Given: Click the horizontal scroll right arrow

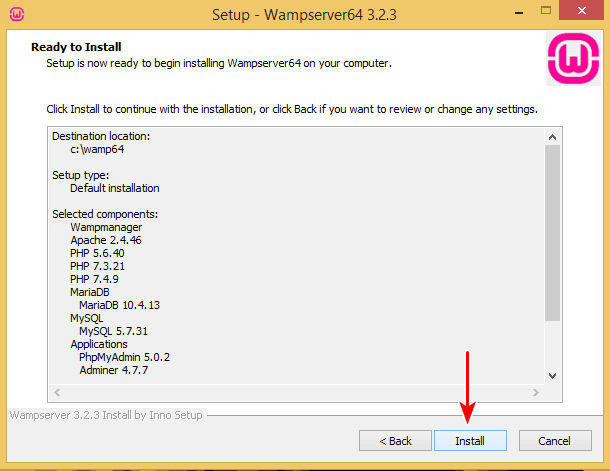Looking at the screenshot, I should [x=536, y=392].
